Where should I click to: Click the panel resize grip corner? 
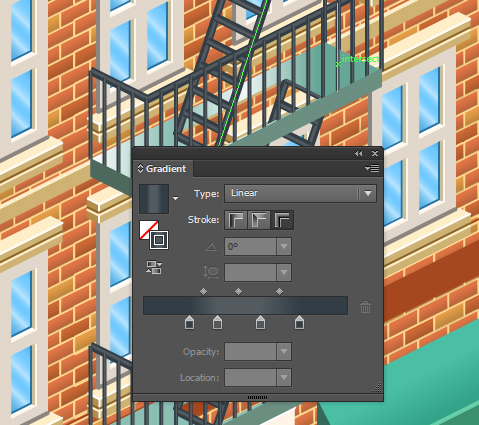(x=377, y=388)
